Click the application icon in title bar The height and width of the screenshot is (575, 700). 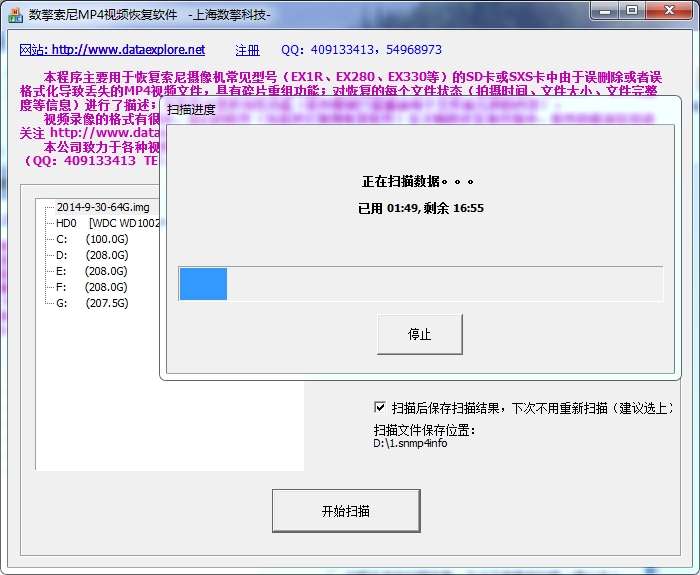15,15
